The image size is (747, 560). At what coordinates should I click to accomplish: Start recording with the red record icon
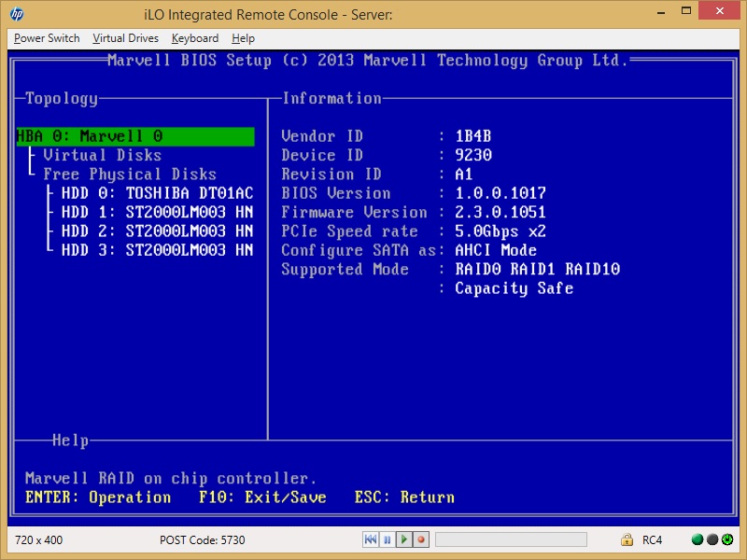point(419,539)
